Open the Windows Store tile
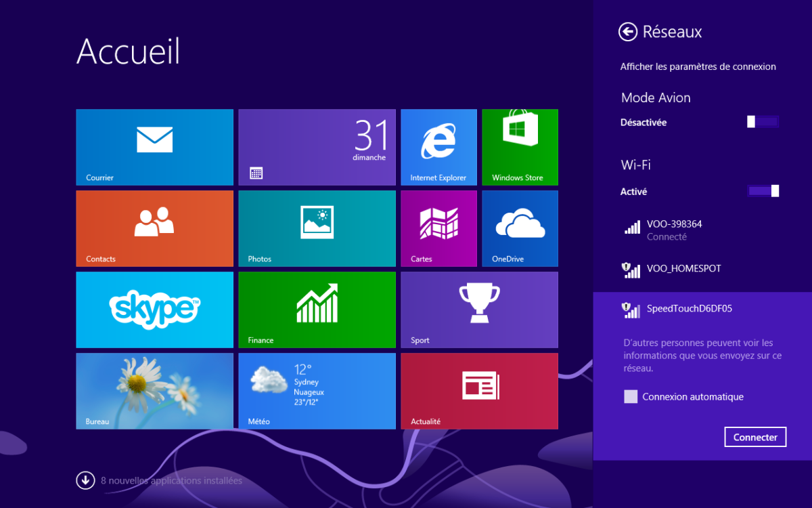Screen dimensions: 812x508 coord(520,147)
